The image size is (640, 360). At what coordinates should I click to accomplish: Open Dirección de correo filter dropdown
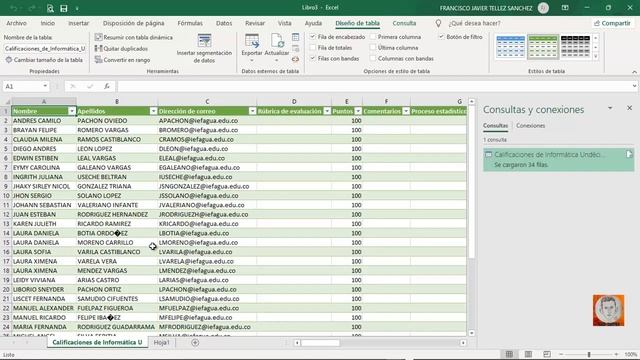pos(252,111)
